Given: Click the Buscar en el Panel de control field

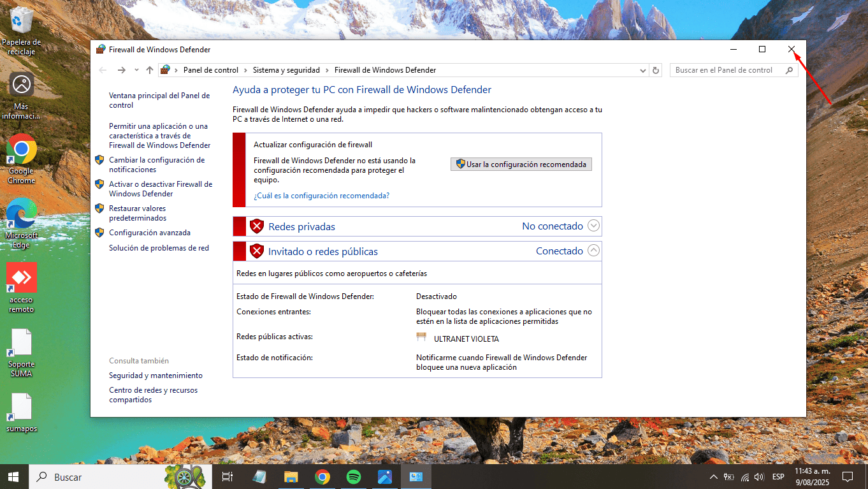Looking at the screenshot, I should (727, 70).
